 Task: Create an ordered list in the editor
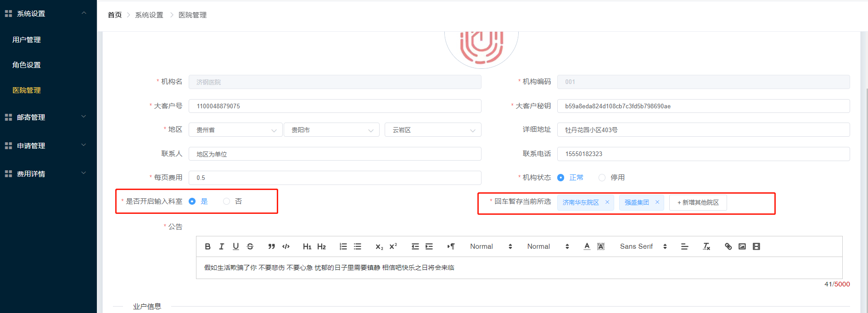pyautogui.click(x=343, y=246)
